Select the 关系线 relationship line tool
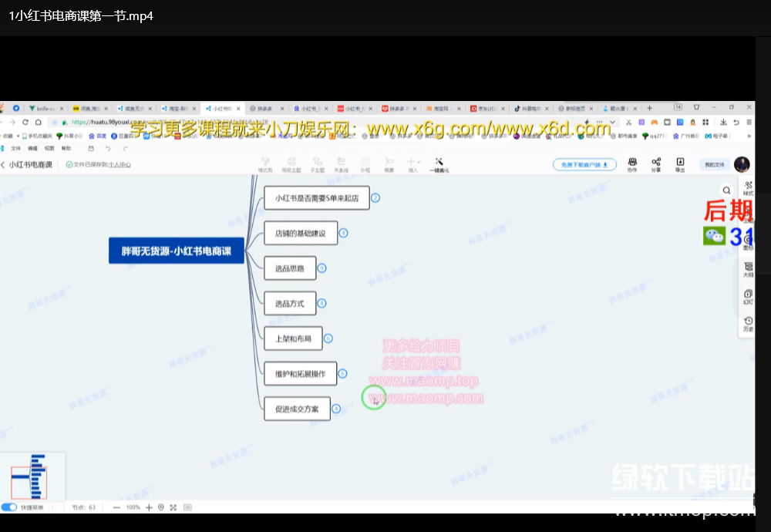 tap(341, 165)
